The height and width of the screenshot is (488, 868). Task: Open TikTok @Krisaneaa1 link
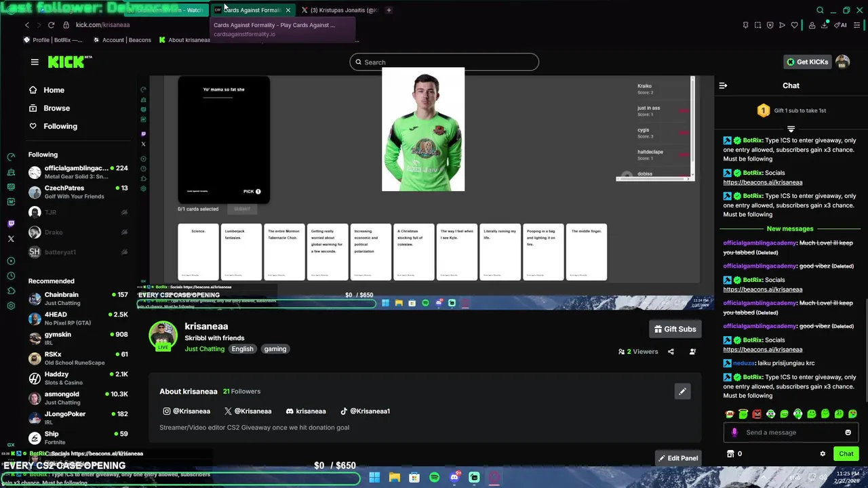tap(365, 411)
